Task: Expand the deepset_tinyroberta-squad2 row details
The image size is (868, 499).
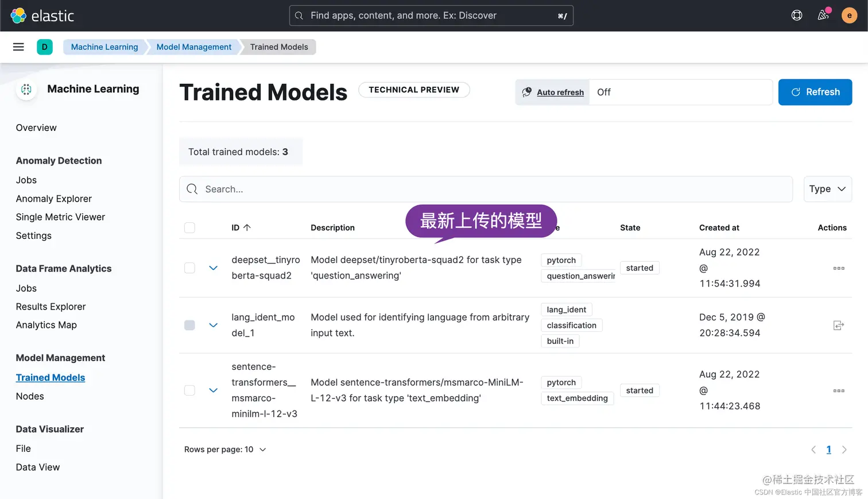Action: pyautogui.click(x=213, y=268)
